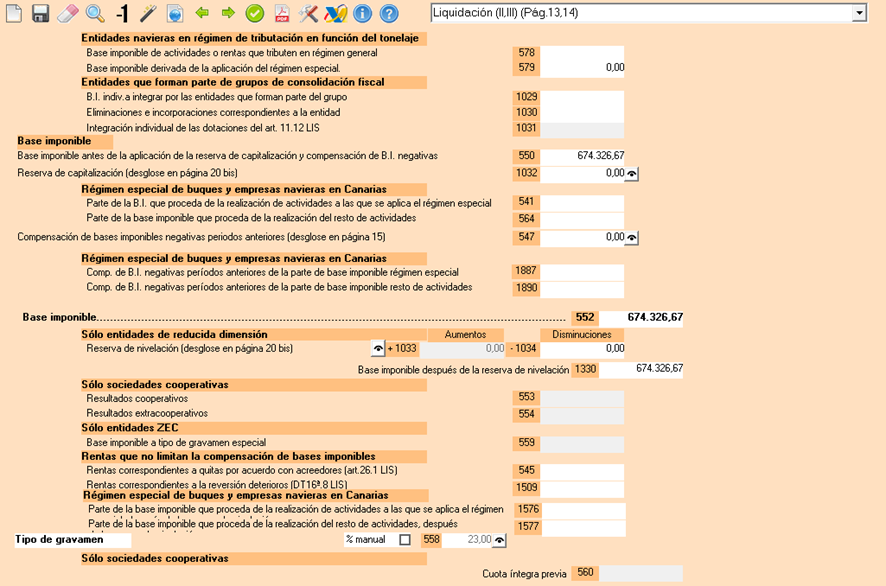
Task: Click field 1330 after reserva de nivelación
Action: coord(641,370)
